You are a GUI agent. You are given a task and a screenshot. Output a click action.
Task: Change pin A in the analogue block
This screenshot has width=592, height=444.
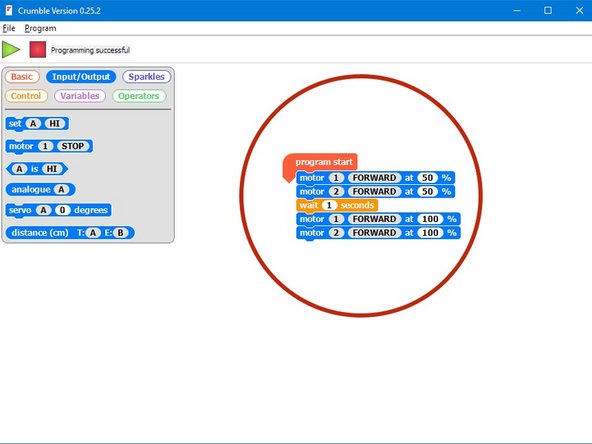point(62,190)
